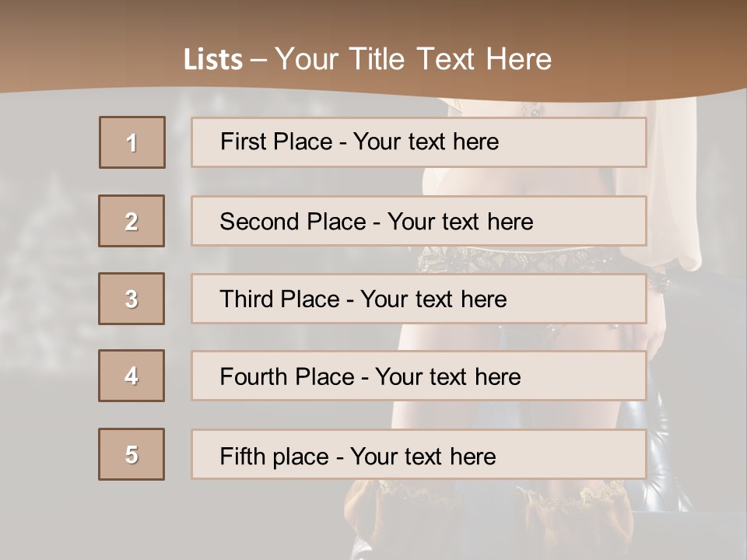Screen dimensions: 747x560
Task: Select the Third Place text box
Action: 419,299
